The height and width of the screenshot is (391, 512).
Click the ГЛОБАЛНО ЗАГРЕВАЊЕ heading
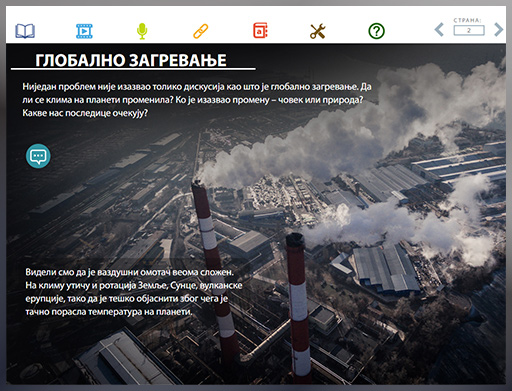(x=131, y=61)
